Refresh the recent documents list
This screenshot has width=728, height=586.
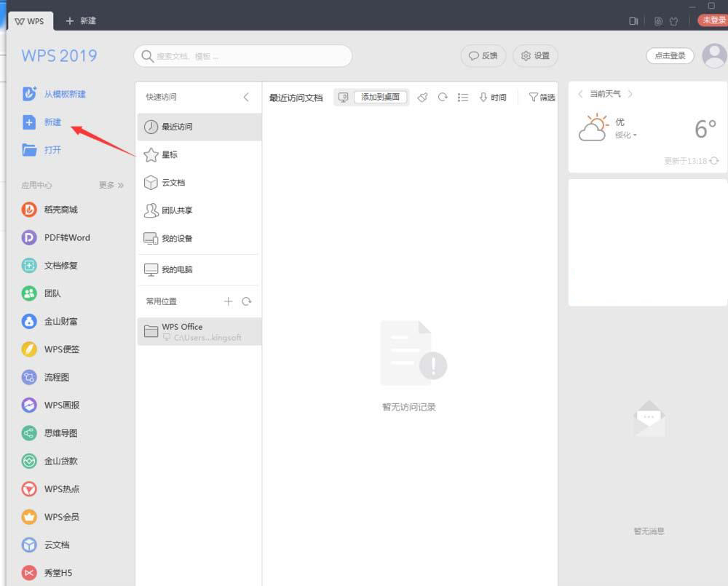(x=443, y=97)
